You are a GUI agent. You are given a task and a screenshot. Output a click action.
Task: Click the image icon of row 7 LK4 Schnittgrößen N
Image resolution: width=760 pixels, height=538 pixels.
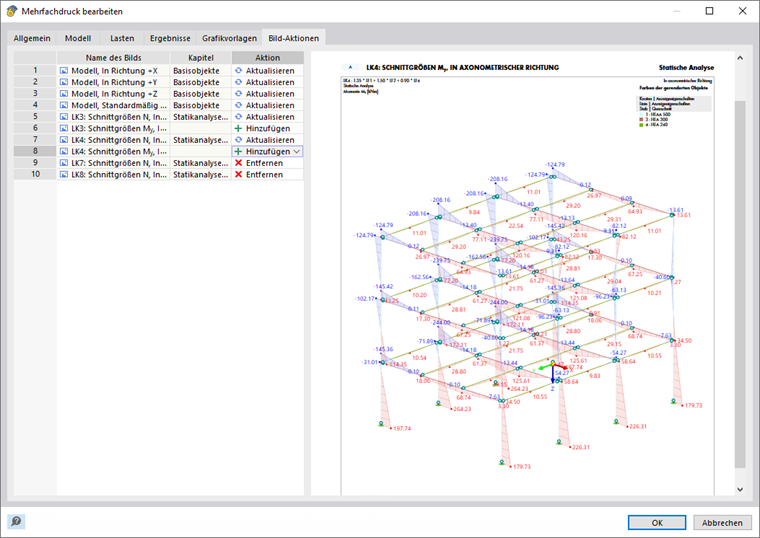[x=64, y=140]
